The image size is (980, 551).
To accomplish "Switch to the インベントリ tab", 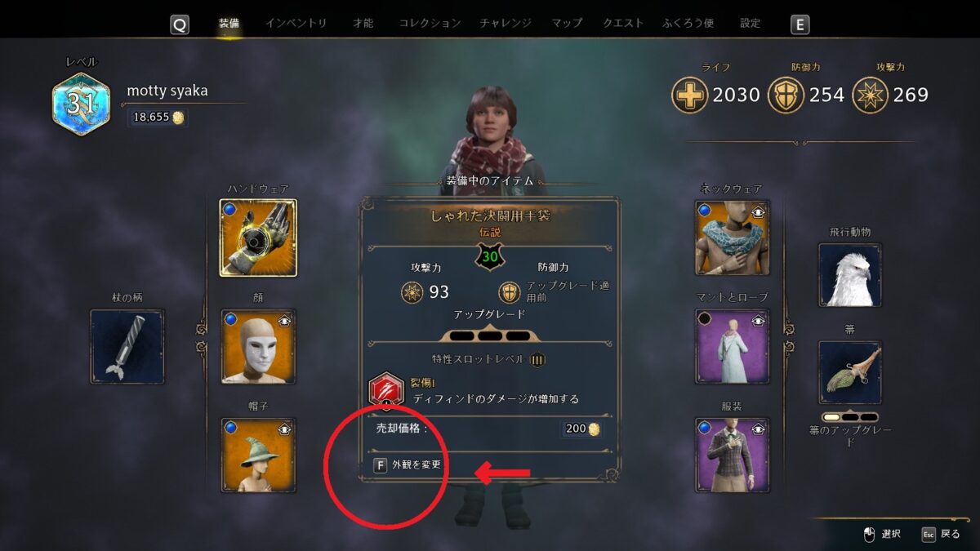I will [x=296, y=23].
